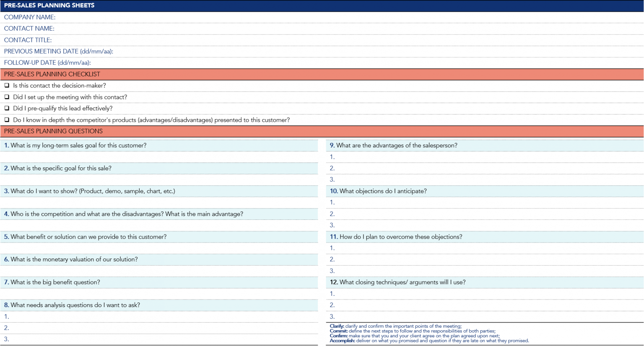Check the competitor's products knowledge checkbox

point(7,120)
